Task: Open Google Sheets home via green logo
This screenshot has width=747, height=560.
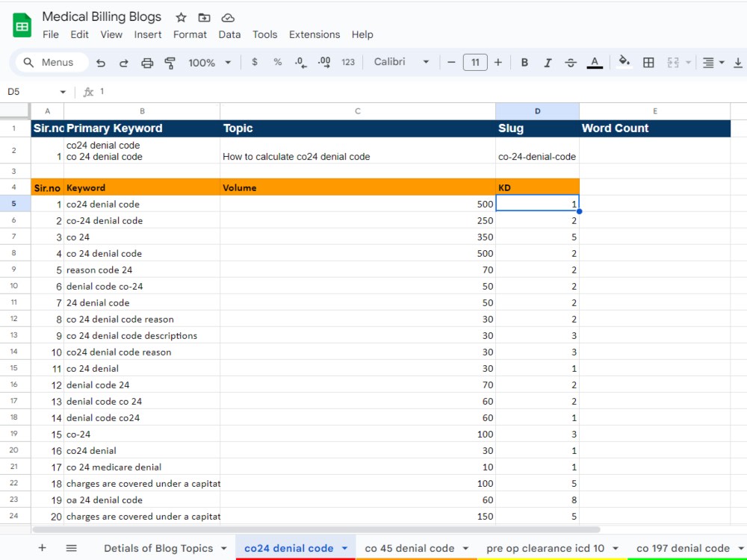Action: [x=22, y=26]
